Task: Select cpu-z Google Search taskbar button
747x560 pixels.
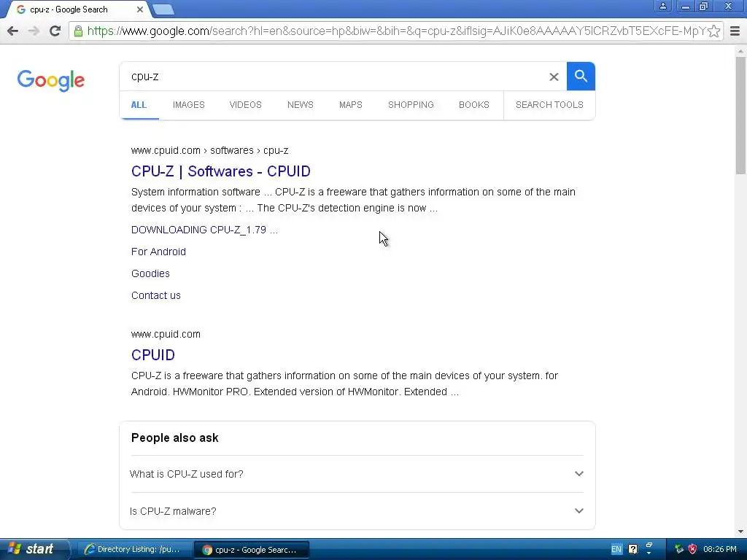Action: point(252,550)
